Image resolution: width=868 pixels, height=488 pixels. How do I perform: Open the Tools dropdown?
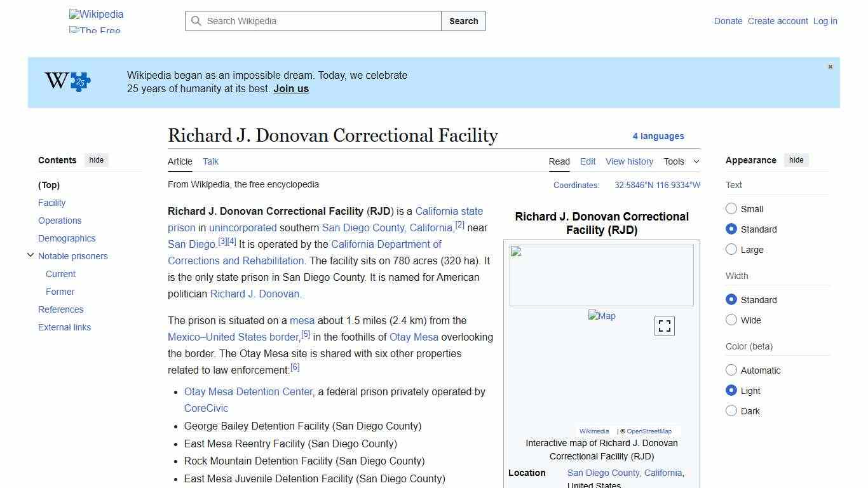681,161
